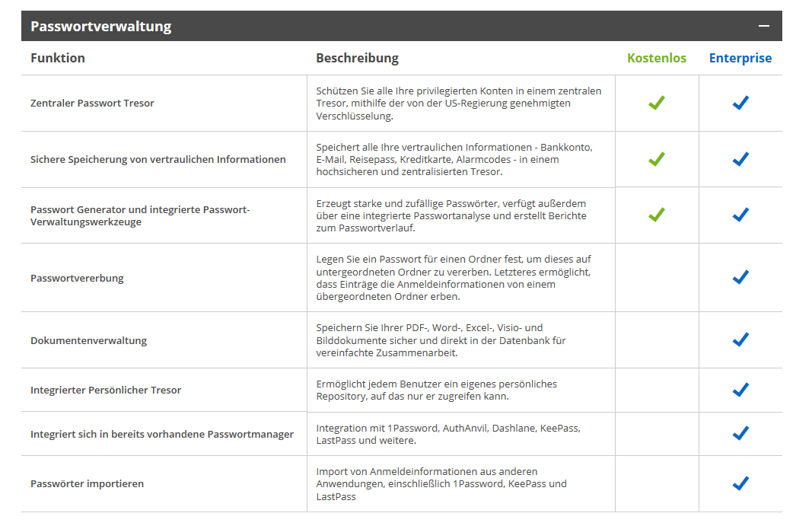Click the blue Enterprise checkmark for Zentraler Passwort Tresor

pos(740,103)
